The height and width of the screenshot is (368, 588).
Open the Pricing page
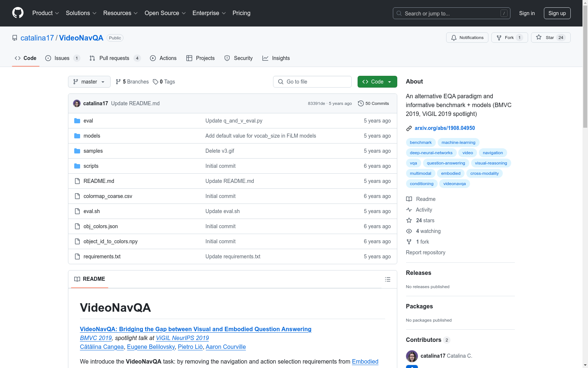pos(241,13)
